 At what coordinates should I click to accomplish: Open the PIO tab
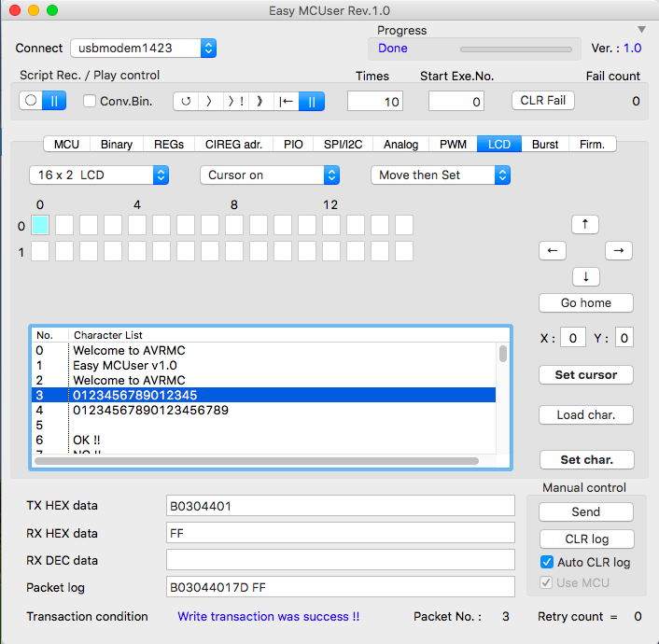coord(293,144)
